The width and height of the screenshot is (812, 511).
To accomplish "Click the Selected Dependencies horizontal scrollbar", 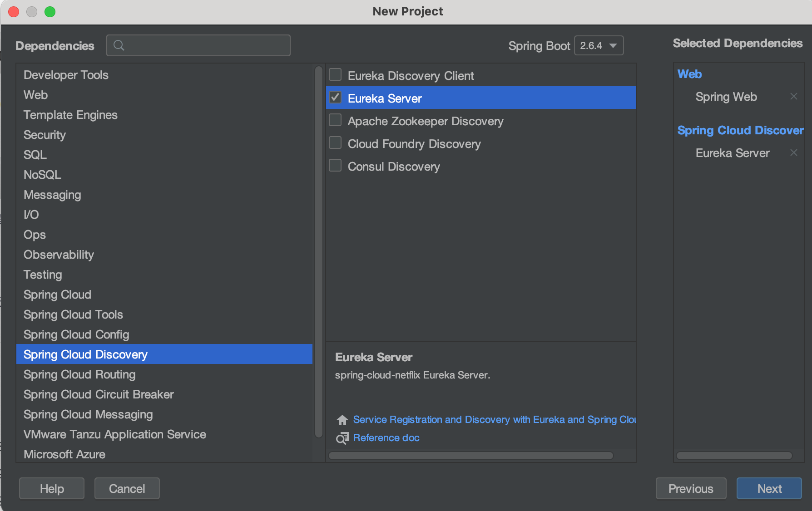I will [734, 456].
